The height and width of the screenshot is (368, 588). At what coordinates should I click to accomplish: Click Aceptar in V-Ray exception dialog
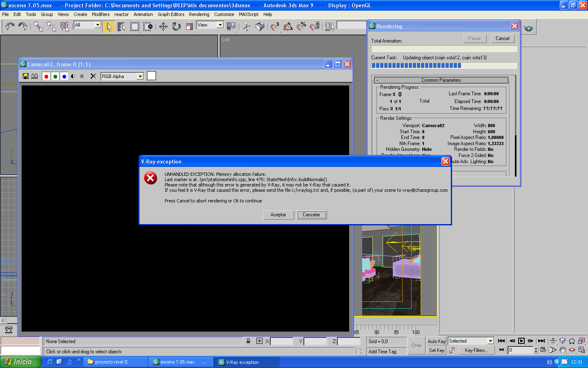click(278, 215)
